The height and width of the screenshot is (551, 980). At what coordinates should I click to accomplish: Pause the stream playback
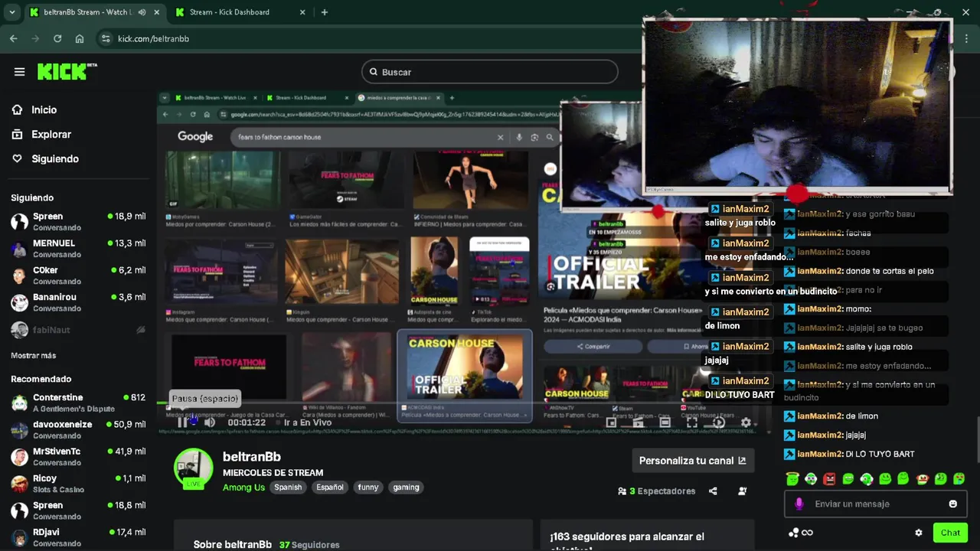point(182,422)
